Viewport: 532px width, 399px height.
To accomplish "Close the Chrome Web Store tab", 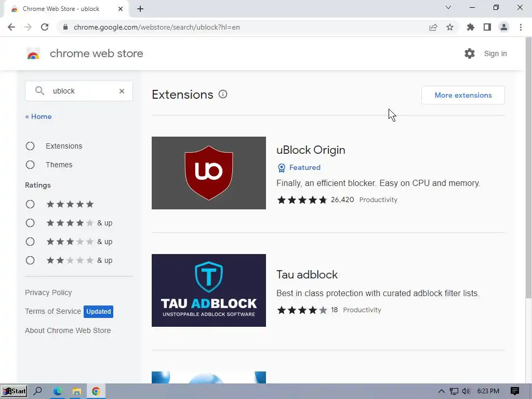I will tap(121, 9).
